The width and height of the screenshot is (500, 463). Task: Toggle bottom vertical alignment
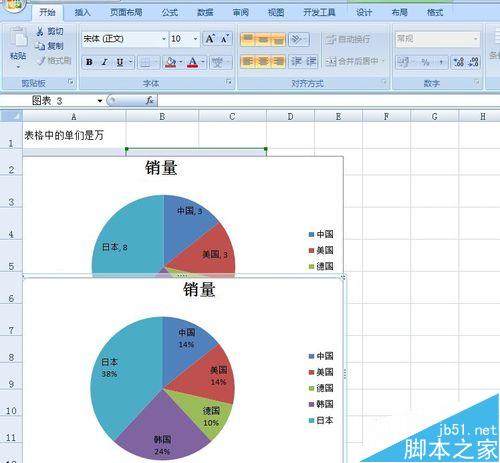[x=278, y=39]
